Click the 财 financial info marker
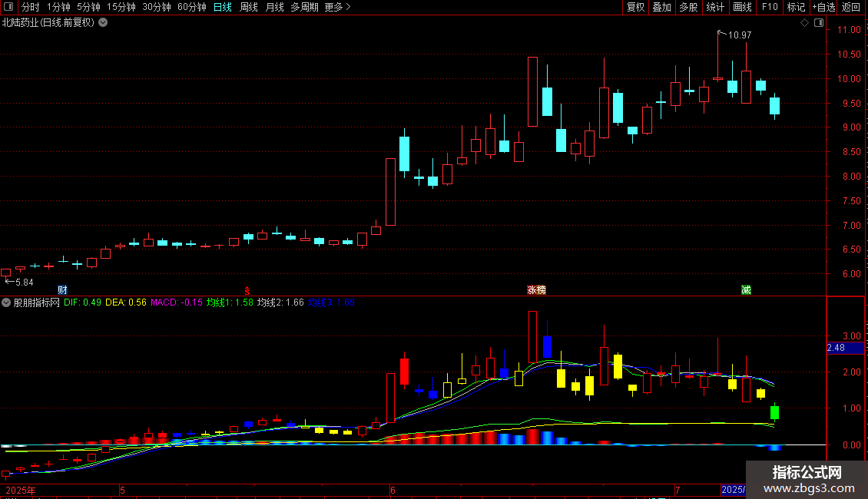Image resolution: width=868 pixels, height=499 pixels. tap(62, 290)
